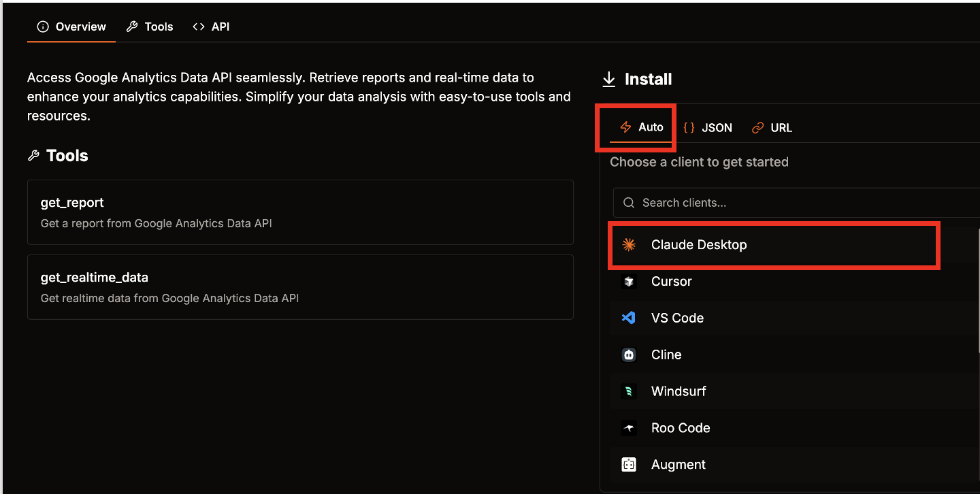This screenshot has width=980, height=494.
Task: Switch to the API tab
Action: coord(211,27)
